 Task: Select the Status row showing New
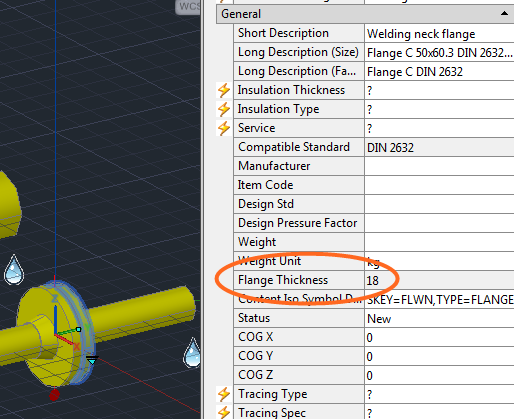click(x=374, y=318)
